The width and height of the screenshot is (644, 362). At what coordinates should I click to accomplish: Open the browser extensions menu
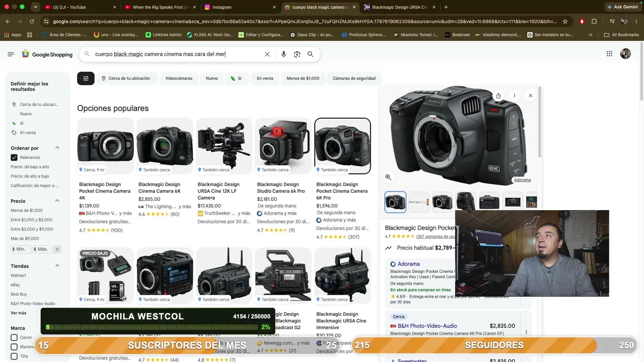pos(594,22)
